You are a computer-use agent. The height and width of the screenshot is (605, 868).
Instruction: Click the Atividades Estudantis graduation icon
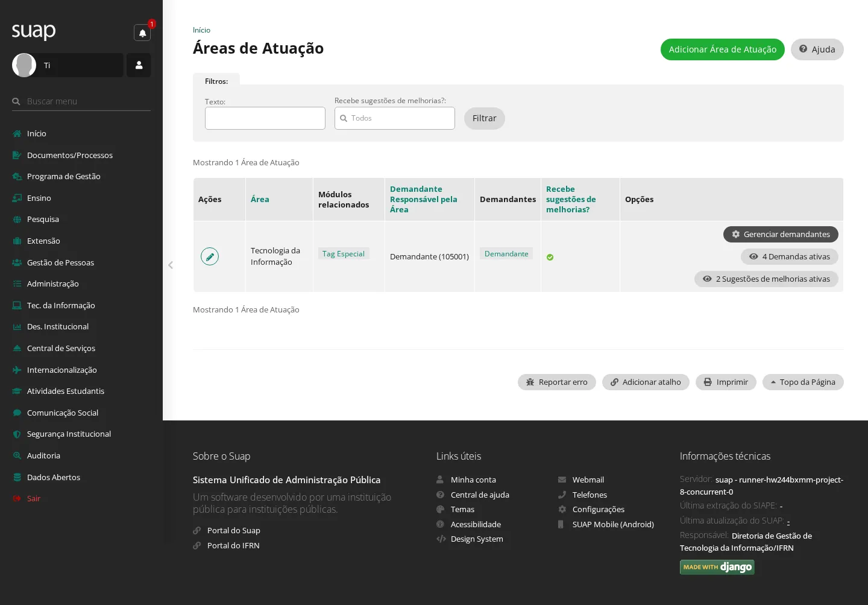(x=17, y=391)
